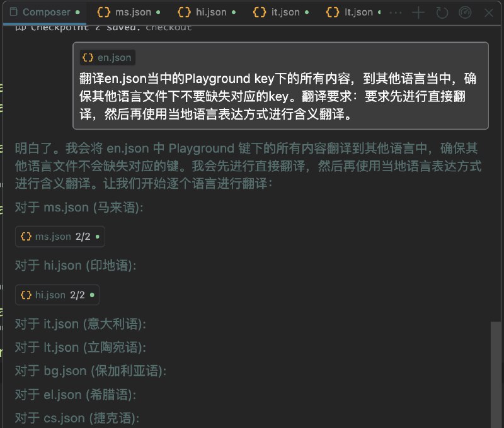
Task: Click the curly-brace icon on ms.json tab
Action: (x=104, y=12)
